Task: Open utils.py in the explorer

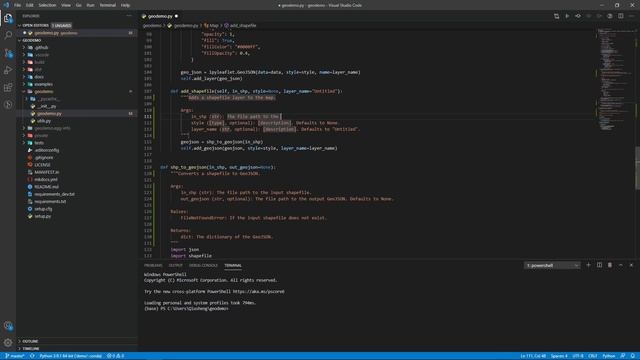Action: pyautogui.click(x=44, y=121)
